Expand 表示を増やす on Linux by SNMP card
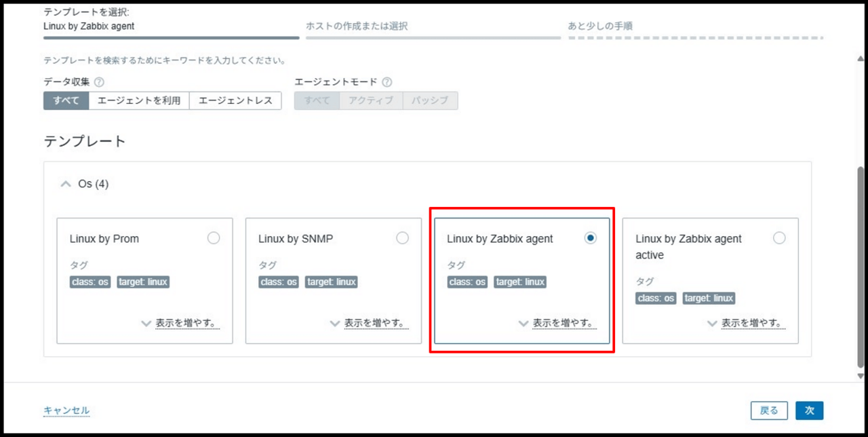The image size is (868, 437). coord(368,323)
